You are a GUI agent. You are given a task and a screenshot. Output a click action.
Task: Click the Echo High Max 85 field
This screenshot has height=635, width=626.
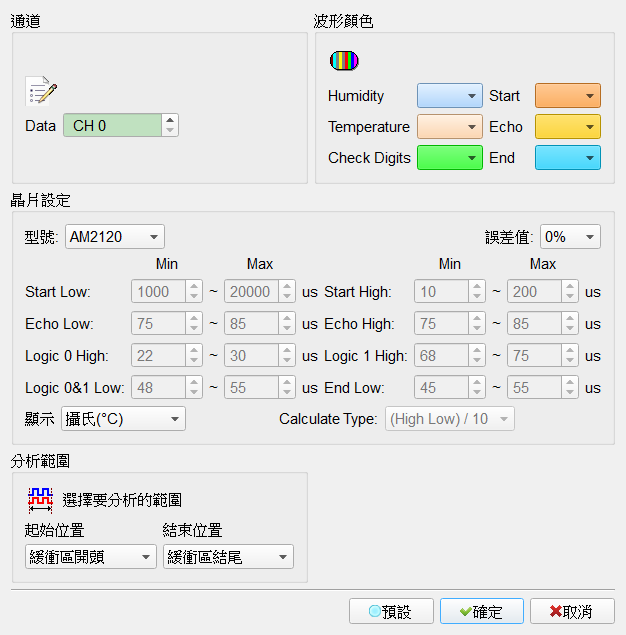click(534, 323)
